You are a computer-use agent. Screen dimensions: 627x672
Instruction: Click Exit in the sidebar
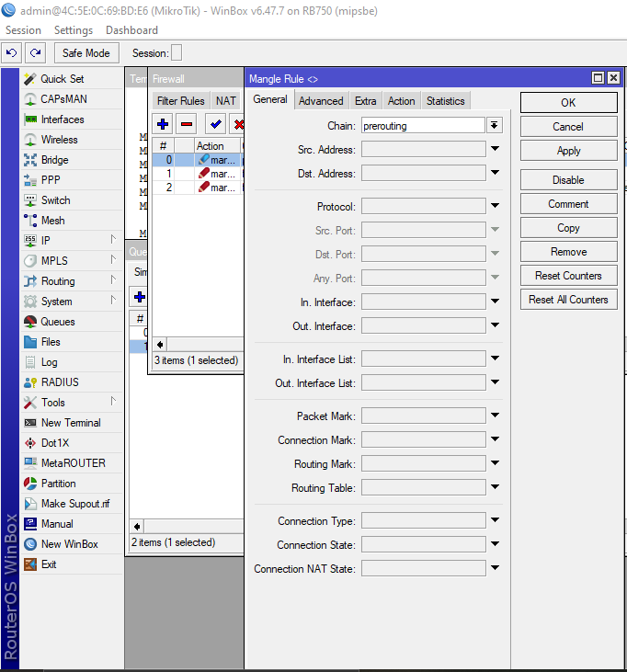[x=71, y=564]
